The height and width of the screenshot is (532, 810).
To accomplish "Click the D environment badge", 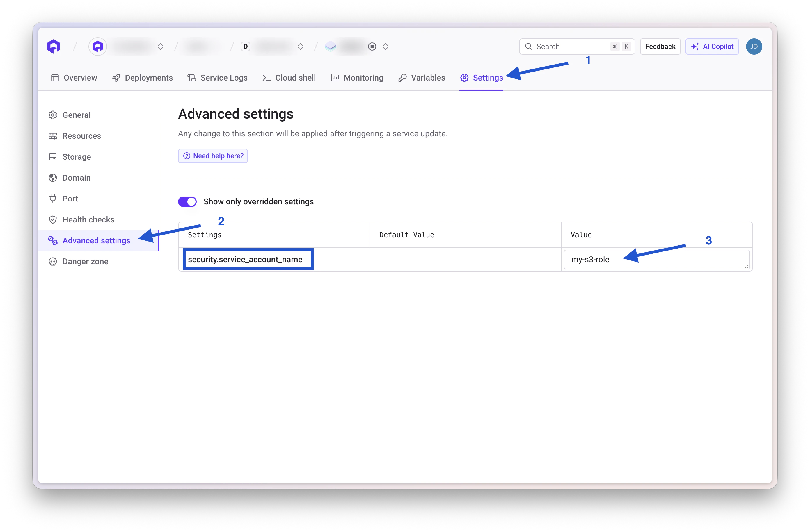I will coord(245,46).
